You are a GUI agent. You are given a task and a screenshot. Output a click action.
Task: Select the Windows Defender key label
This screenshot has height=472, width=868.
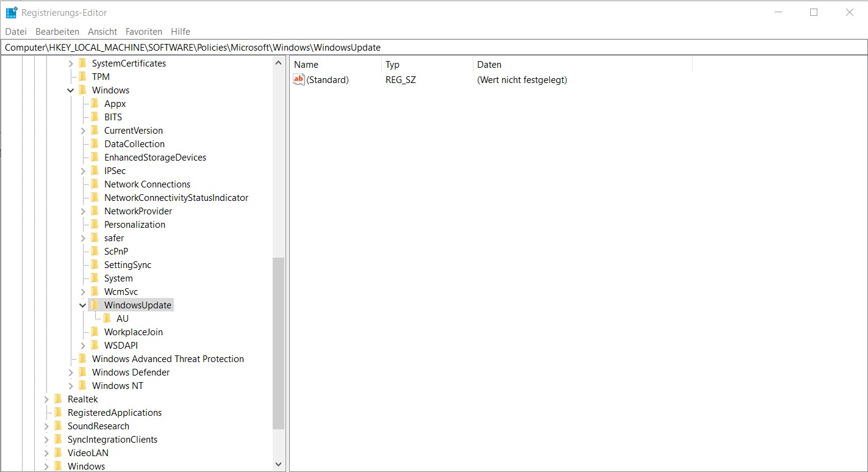tap(131, 372)
